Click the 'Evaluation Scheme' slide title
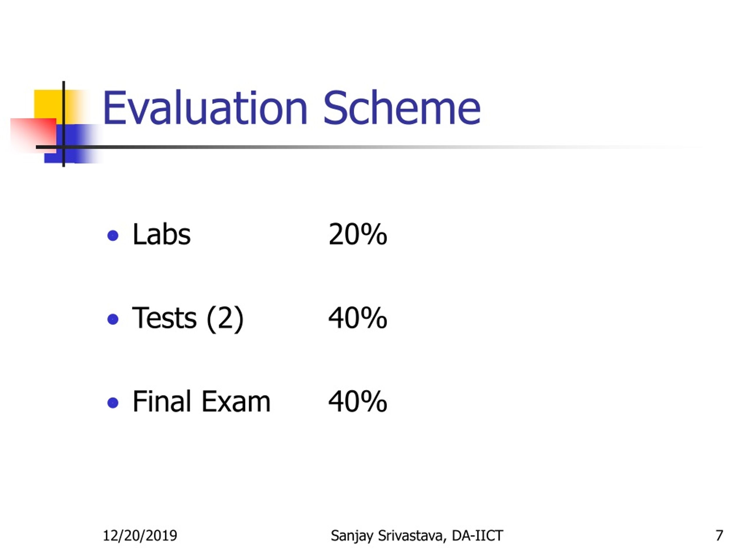Screen dimensions: 747x560 point(292,108)
